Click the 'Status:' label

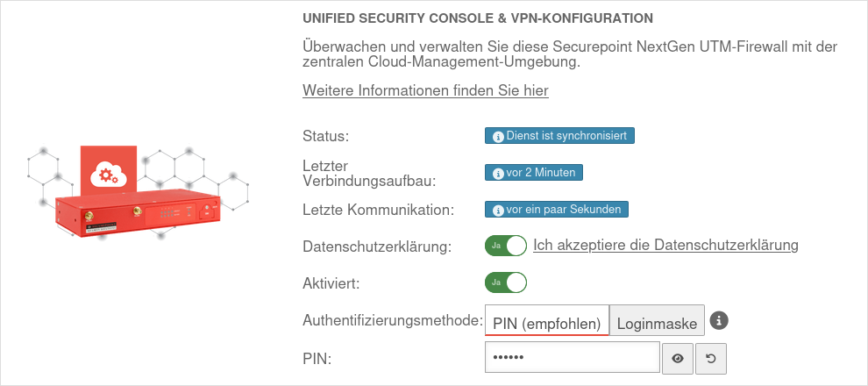coord(326,136)
